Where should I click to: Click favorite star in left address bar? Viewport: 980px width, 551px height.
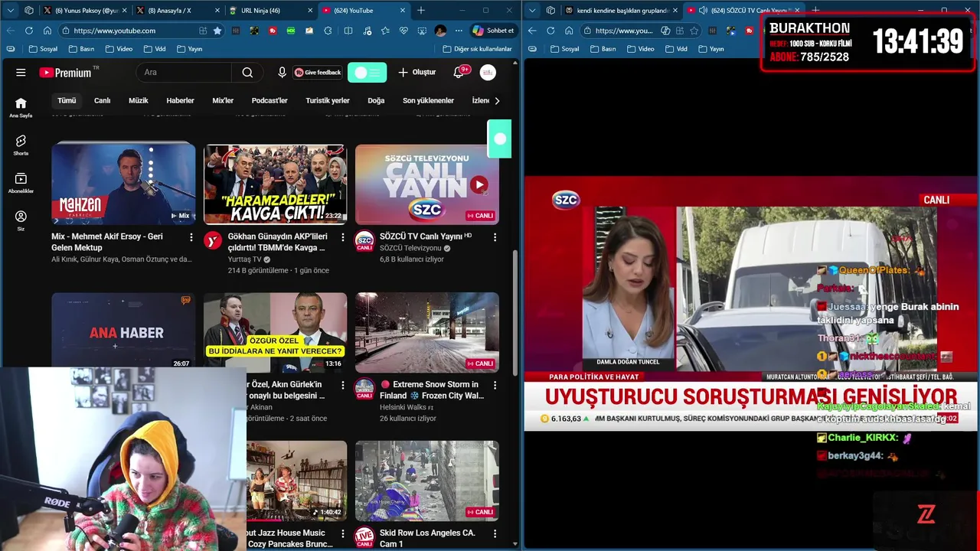click(217, 31)
